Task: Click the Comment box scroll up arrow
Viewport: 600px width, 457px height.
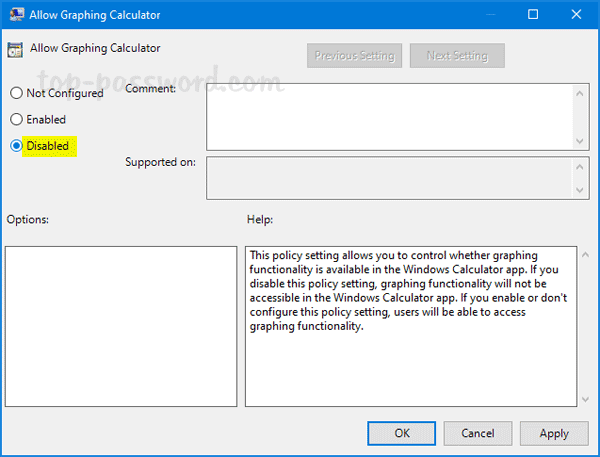Action: [580, 93]
